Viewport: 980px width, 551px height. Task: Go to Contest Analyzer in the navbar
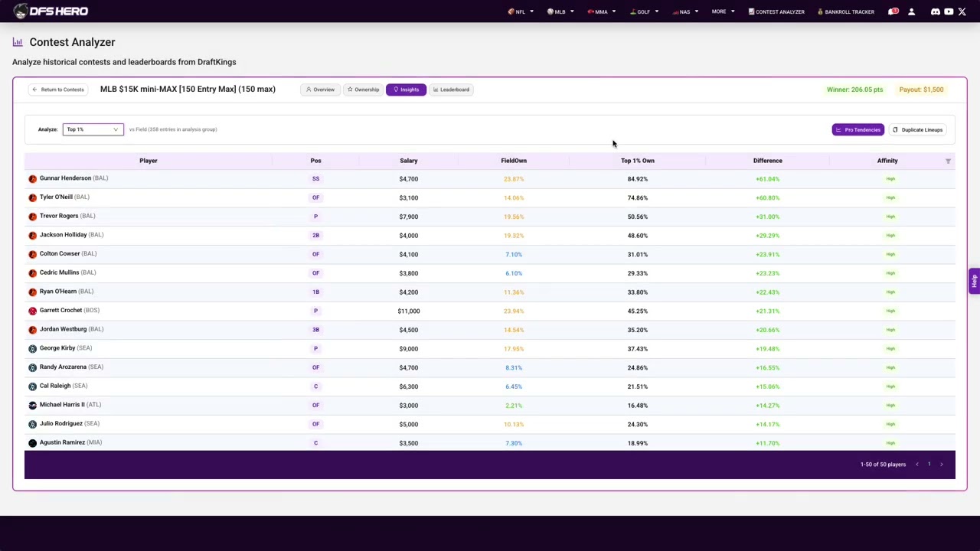(x=776, y=11)
